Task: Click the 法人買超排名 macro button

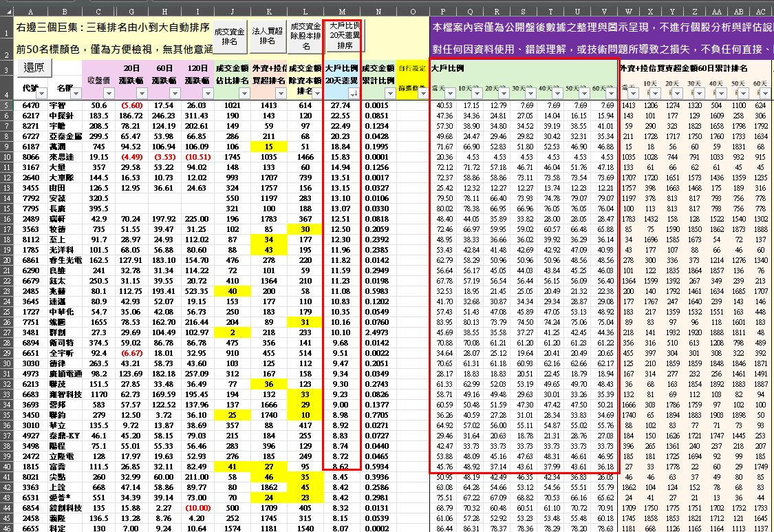Action: [267, 36]
